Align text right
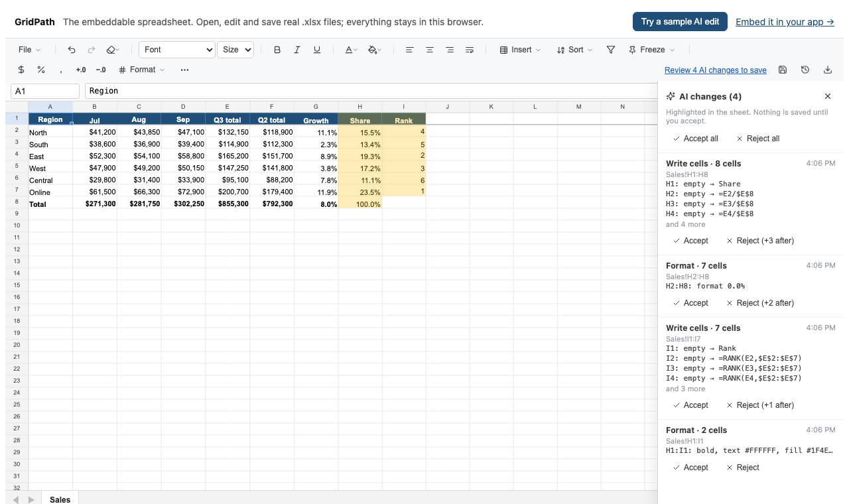The image size is (849, 504). coord(450,50)
